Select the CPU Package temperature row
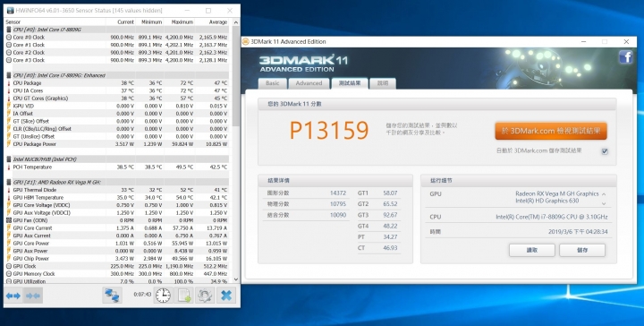This screenshot has height=326, width=644. click(116, 83)
